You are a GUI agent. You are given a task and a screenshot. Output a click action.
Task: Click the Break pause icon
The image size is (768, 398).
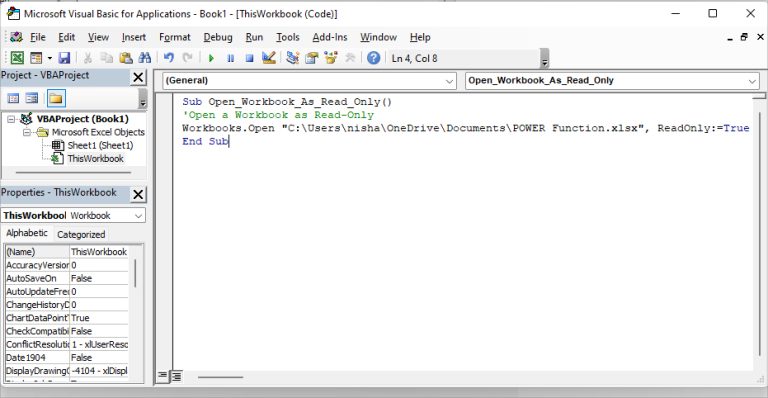click(230, 58)
